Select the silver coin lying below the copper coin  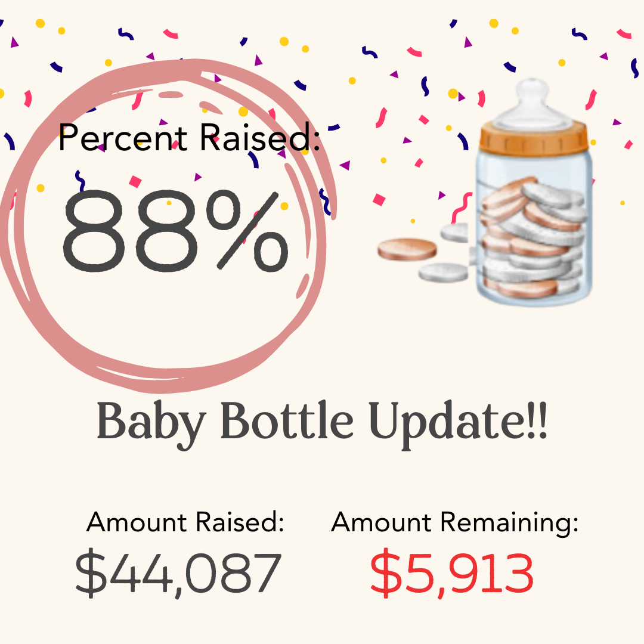(x=444, y=273)
